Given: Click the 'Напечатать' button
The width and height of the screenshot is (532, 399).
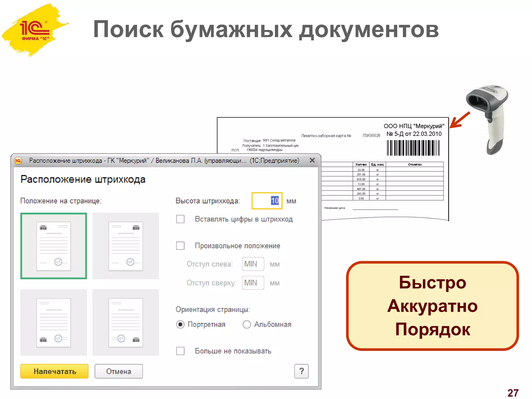Looking at the screenshot, I should [x=55, y=371].
